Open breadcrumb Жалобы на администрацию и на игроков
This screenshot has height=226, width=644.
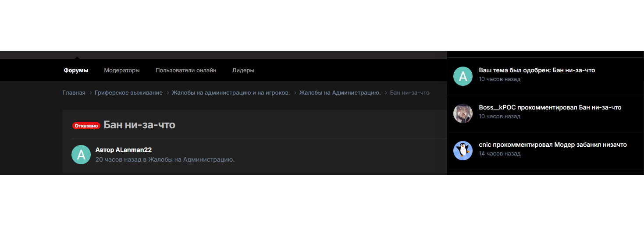231,93
